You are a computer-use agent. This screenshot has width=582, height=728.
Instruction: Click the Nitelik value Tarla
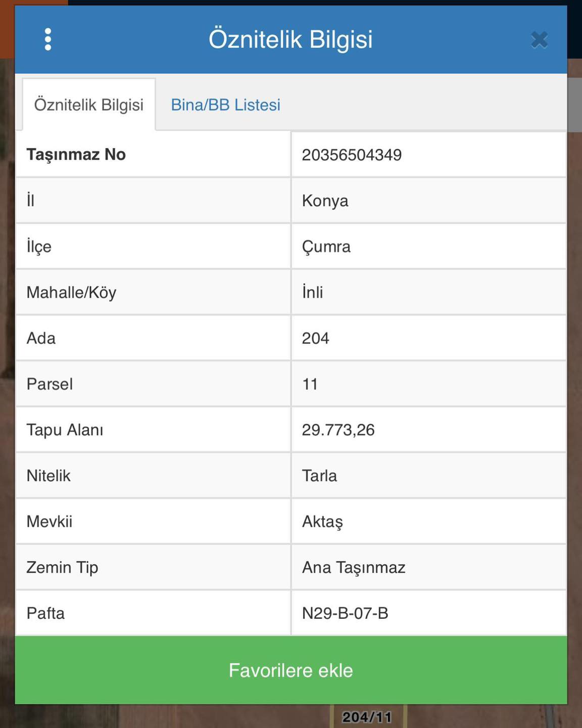tap(319, 476)
